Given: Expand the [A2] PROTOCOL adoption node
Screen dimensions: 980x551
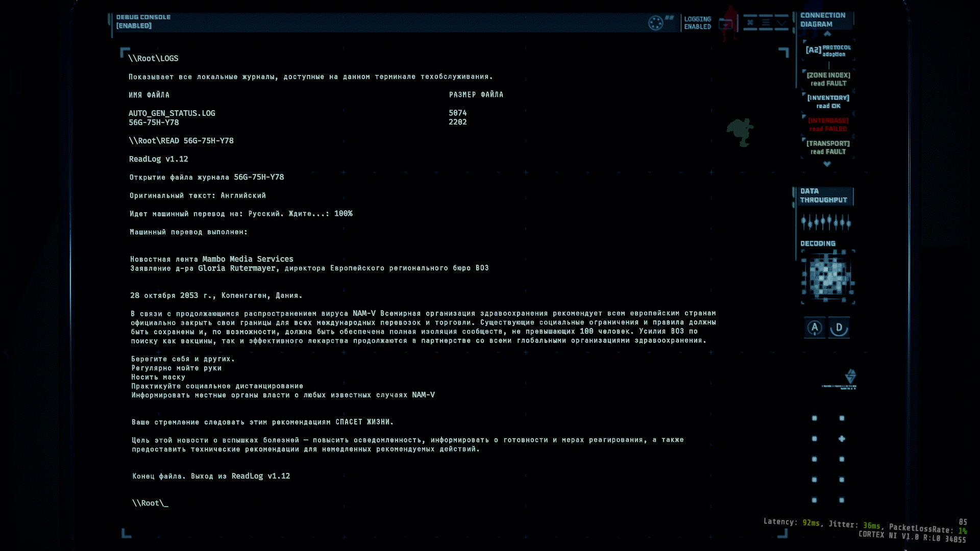Looking at the screenshot, I should pyautogui.click(x=828, y=51).
